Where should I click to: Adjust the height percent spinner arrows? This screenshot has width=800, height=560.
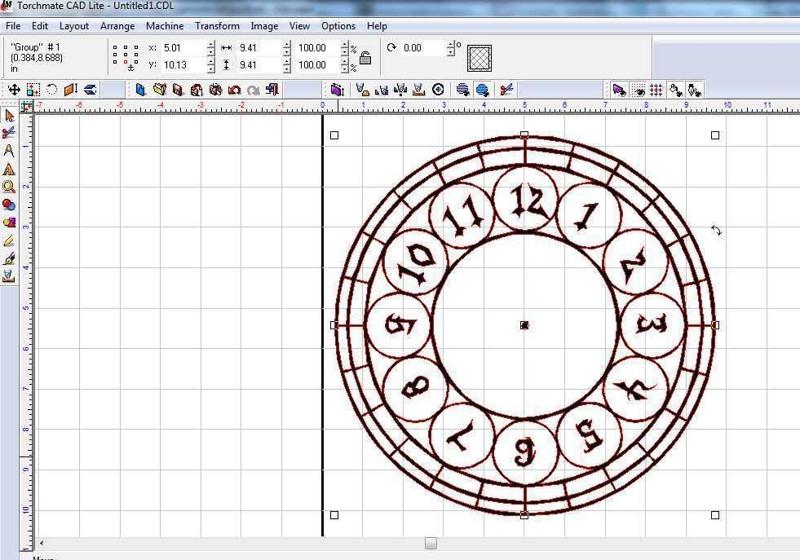(344, 65)
